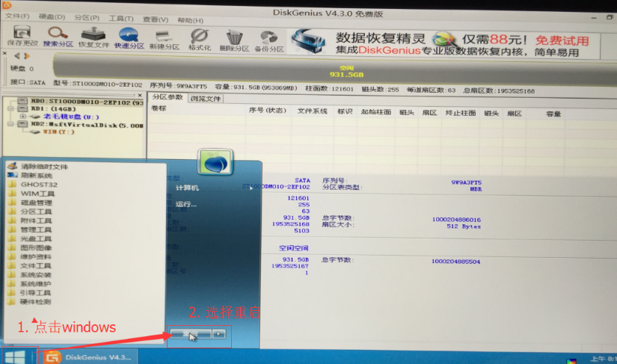This screenshot has height=364, width=617.
Task: Click 刷新系统 in start menu
Action: pyautogui.click(x=31, y=176)
